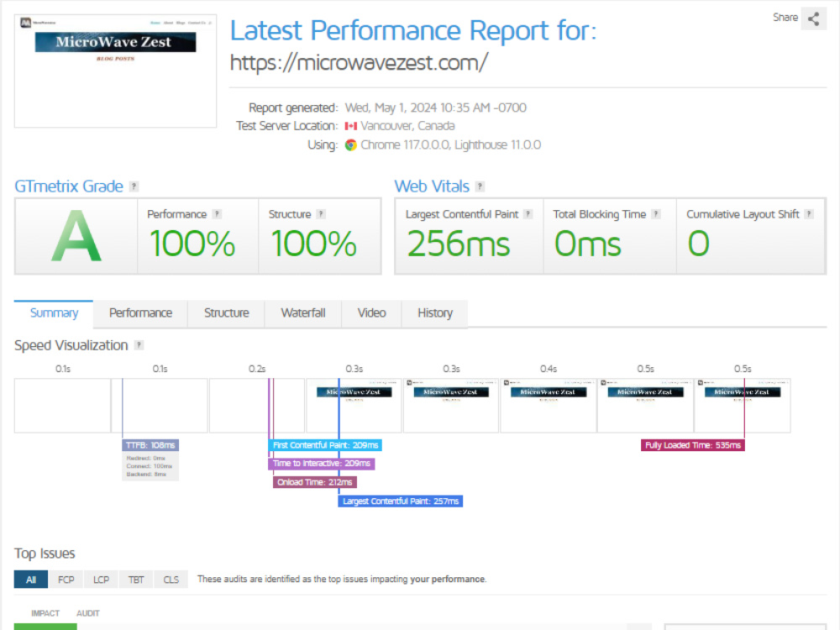
Task: Click the Structure score help icon
Action: click(321, 214)
